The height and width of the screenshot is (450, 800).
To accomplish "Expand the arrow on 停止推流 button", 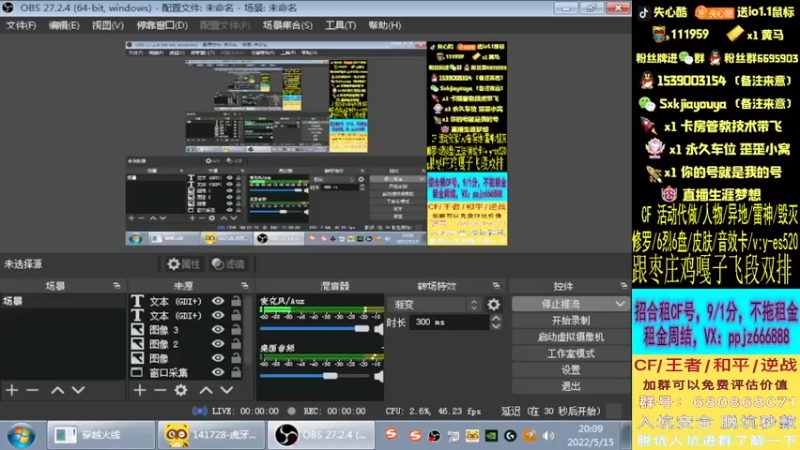I will (x=620, y=304).
